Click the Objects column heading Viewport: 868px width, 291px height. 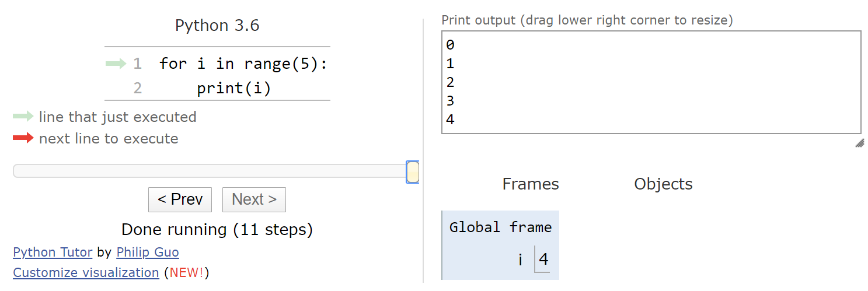(x=663, y=184)
